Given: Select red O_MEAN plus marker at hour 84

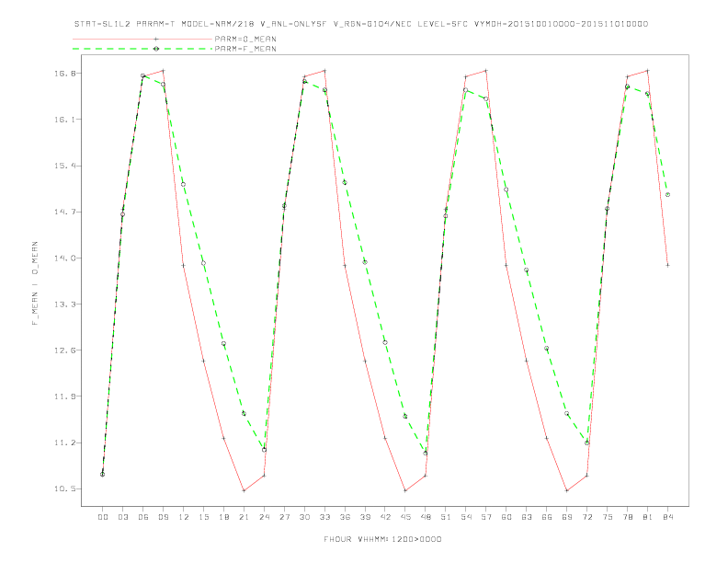Looking at the screenshot, I should tap(667, 265).
